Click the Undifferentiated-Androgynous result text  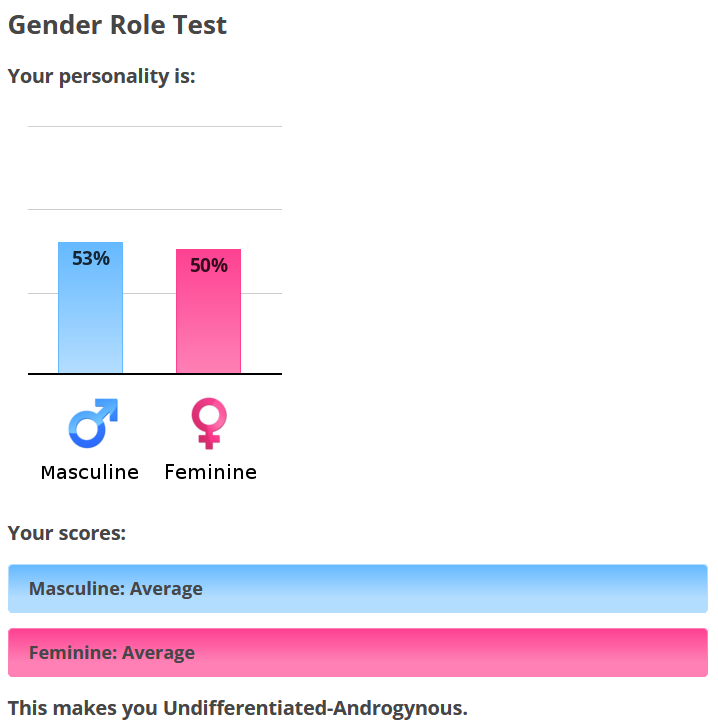(x=315, y=708)
